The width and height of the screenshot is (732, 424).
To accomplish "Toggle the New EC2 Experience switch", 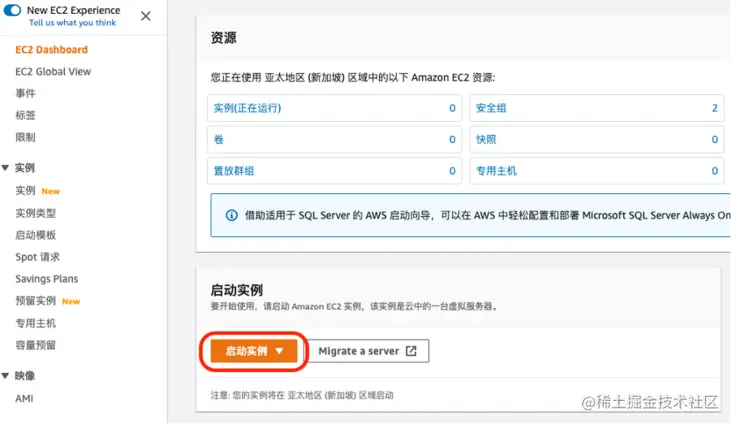I will pyautogui.click(x=13, y=10).
